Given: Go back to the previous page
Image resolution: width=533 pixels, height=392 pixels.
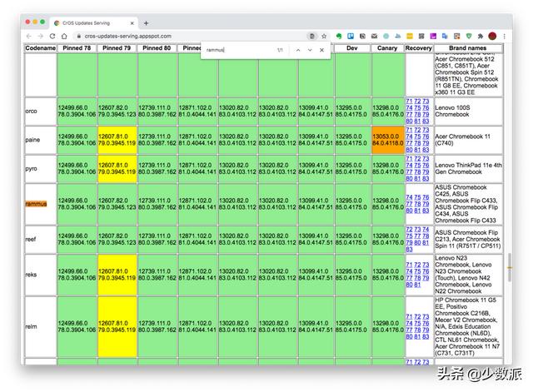Looking at the screenshot, I should click(29, 36).
